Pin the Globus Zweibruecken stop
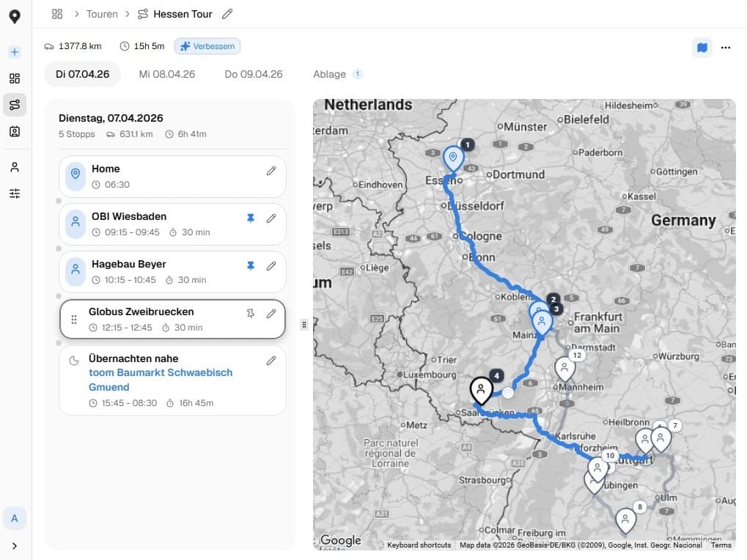 click(251, 314)
